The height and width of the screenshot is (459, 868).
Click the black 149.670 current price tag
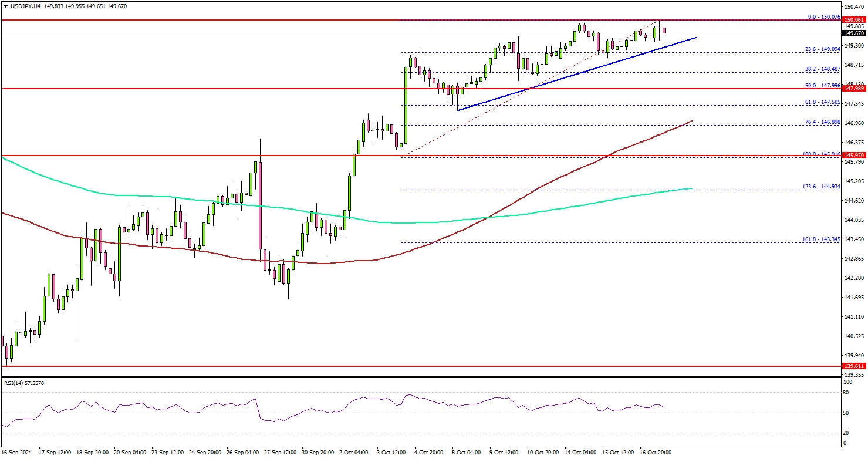(853, 33)
